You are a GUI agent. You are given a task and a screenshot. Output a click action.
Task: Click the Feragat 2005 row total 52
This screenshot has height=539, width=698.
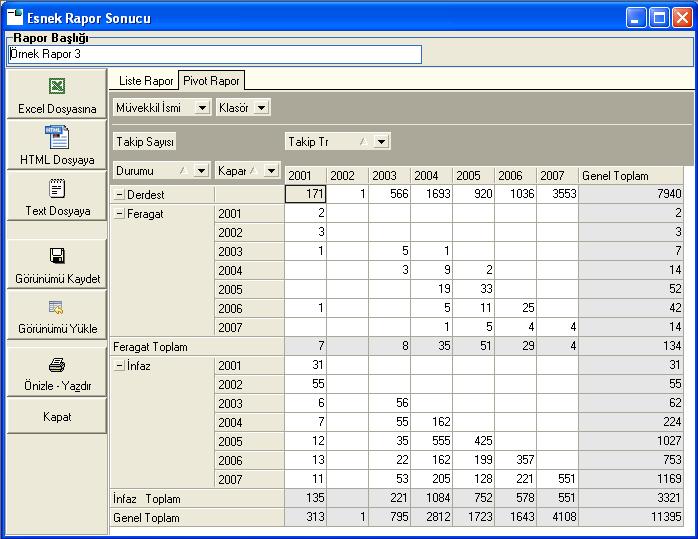(x=631, y=289)
